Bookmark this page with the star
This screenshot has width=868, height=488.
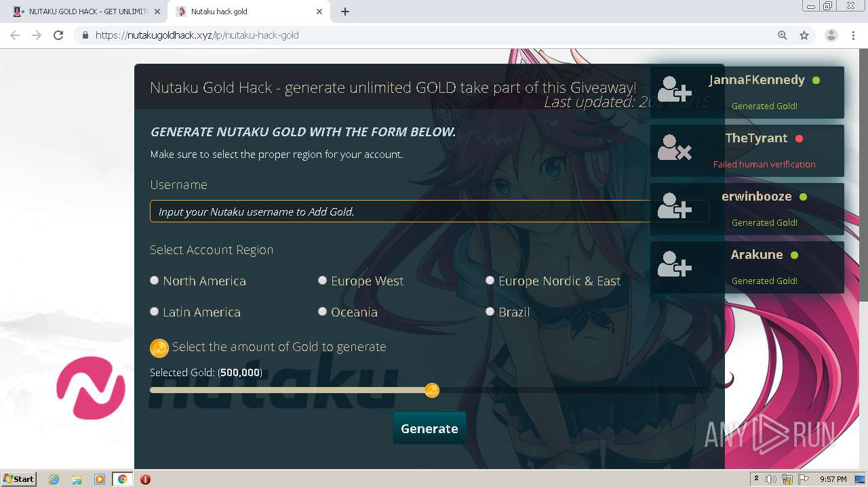coord(804,35)
